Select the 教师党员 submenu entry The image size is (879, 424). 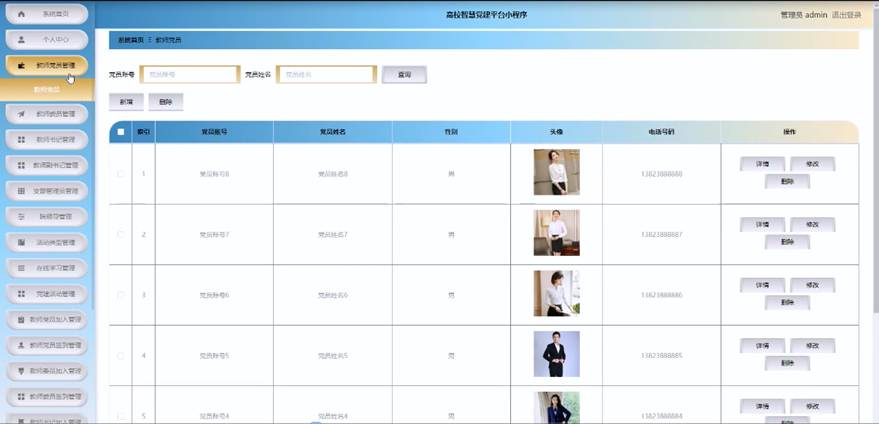47,90
